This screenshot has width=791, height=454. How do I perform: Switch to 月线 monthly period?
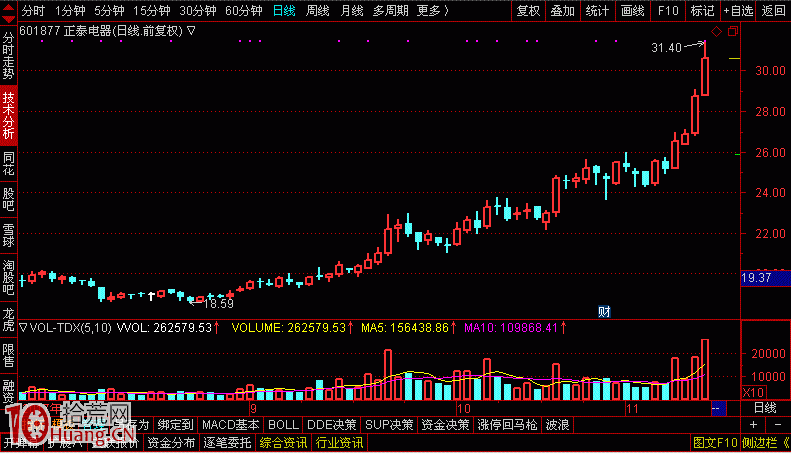tap(352, 11)
